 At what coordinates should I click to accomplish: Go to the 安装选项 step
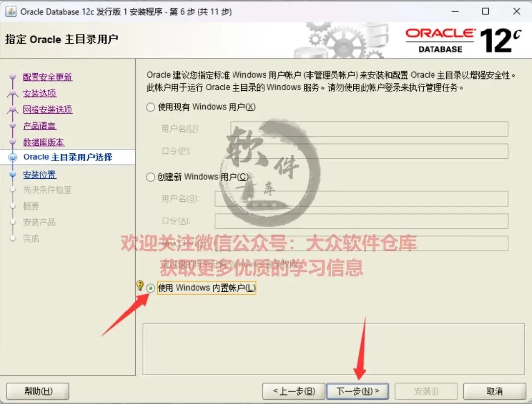pyautogui.click(x=39, y=93)
